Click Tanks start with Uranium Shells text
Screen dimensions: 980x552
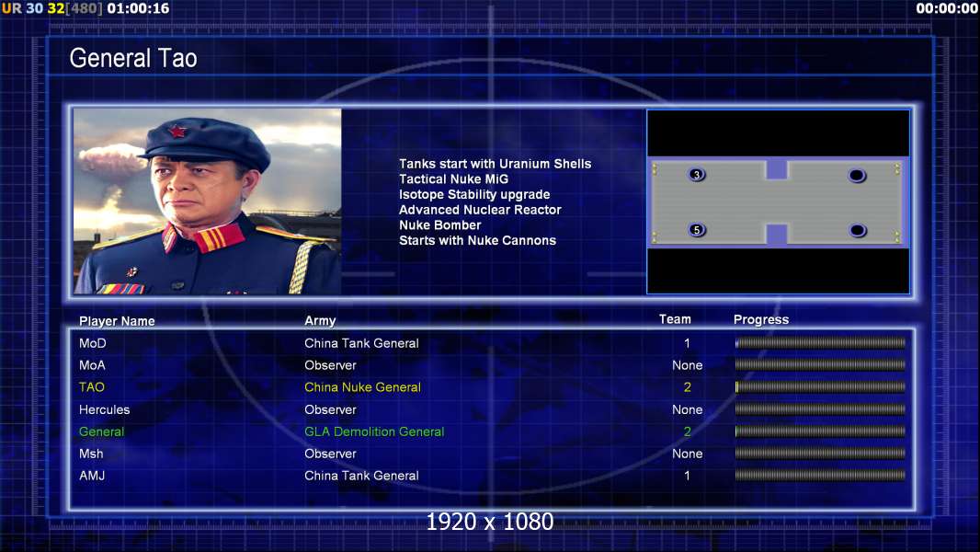495,164
